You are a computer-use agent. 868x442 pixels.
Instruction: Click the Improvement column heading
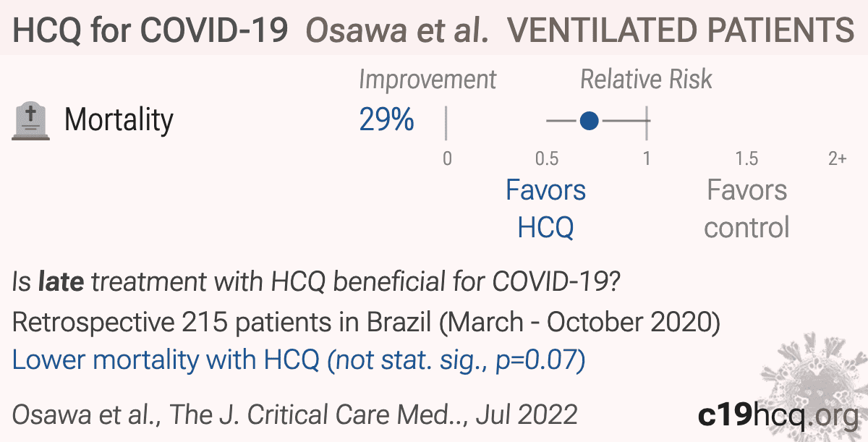click(x=428, y=80)
